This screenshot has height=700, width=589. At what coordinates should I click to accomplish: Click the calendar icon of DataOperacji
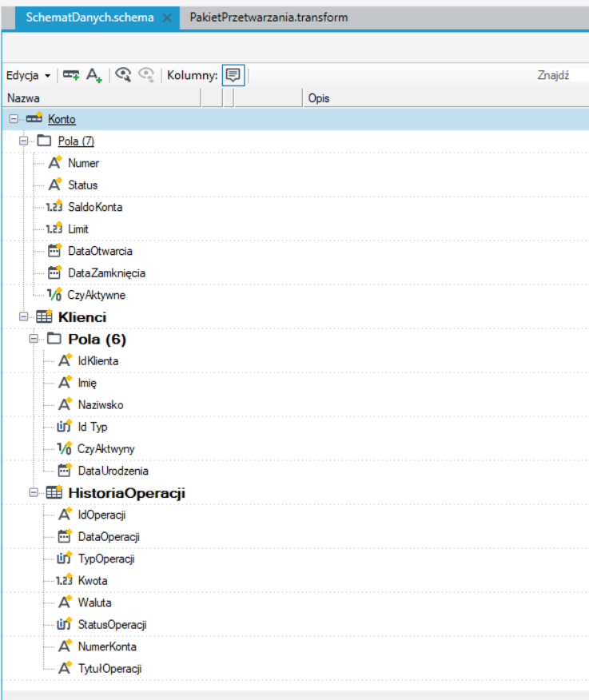65,535
